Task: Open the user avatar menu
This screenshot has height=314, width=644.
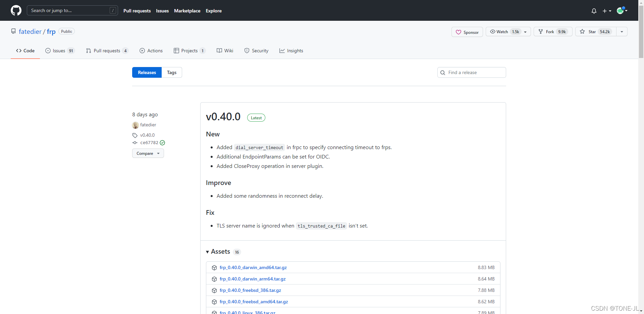Action: point(622,10)
